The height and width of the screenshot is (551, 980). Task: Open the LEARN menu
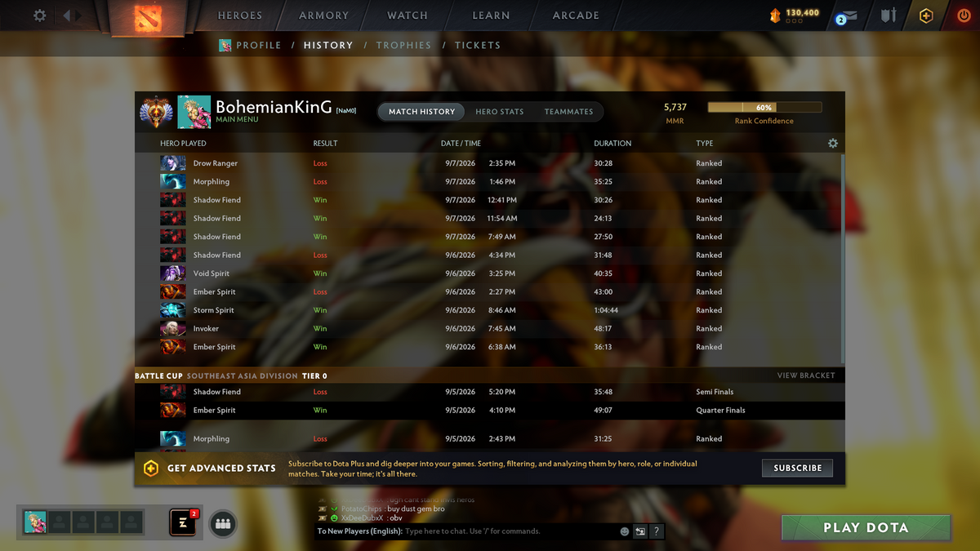(491, 16)
